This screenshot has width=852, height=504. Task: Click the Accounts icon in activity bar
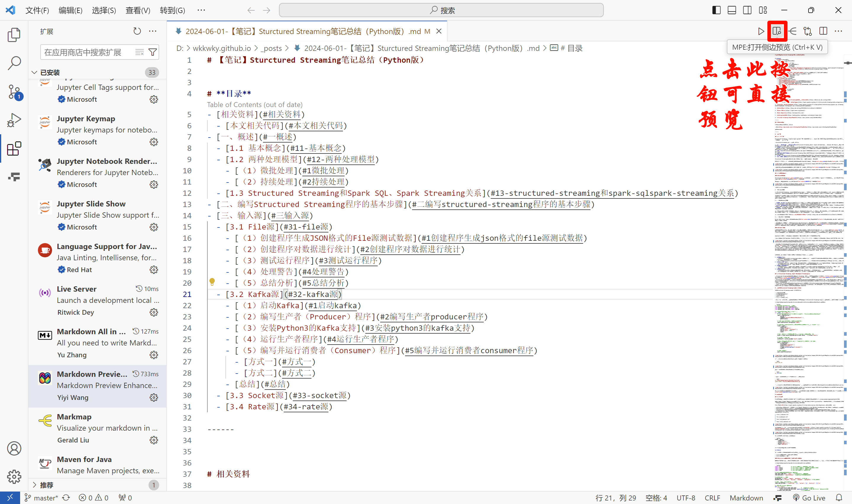tap(14, 448)
